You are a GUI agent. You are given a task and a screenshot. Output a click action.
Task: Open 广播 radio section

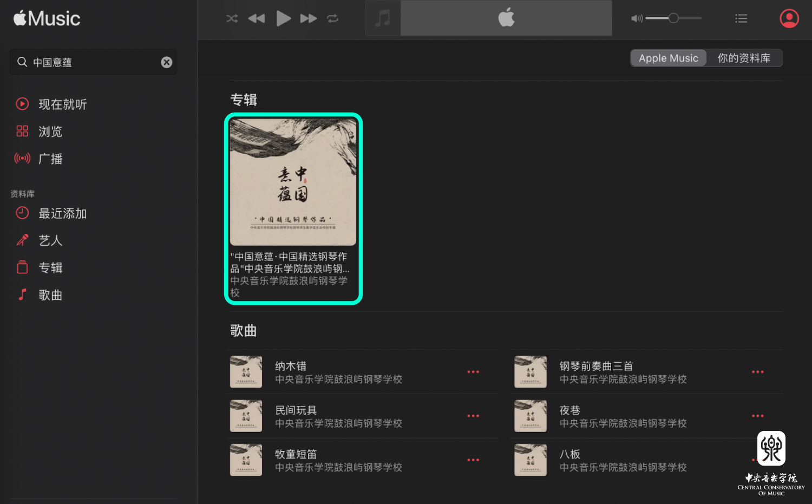50,159
